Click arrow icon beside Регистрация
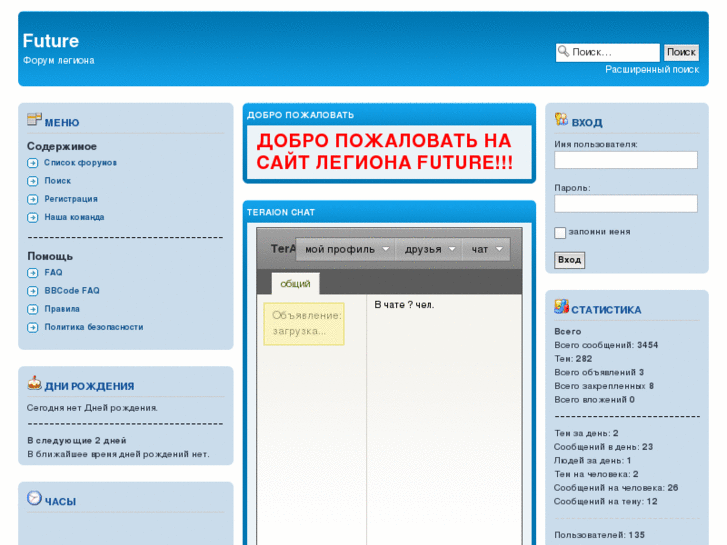The width and height of the screenshot is (727, 545). (32, 199)
